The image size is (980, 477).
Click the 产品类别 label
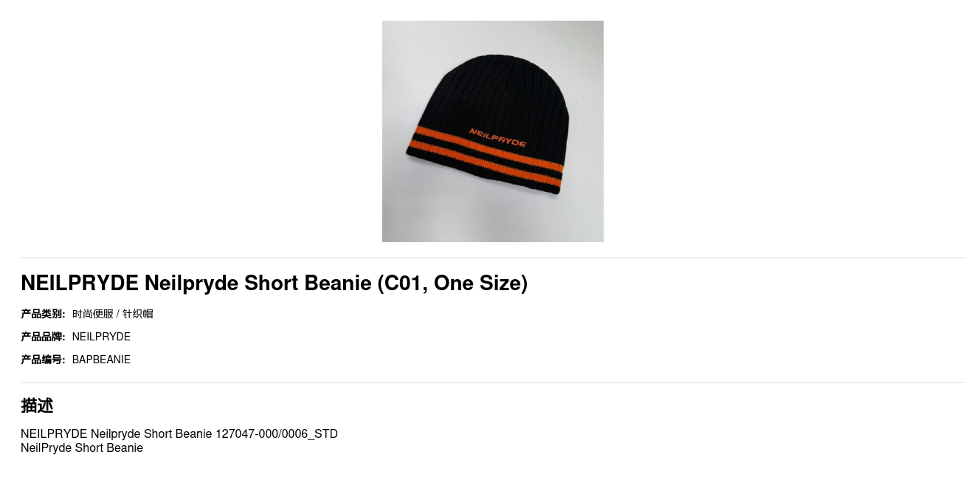(43, 314)
